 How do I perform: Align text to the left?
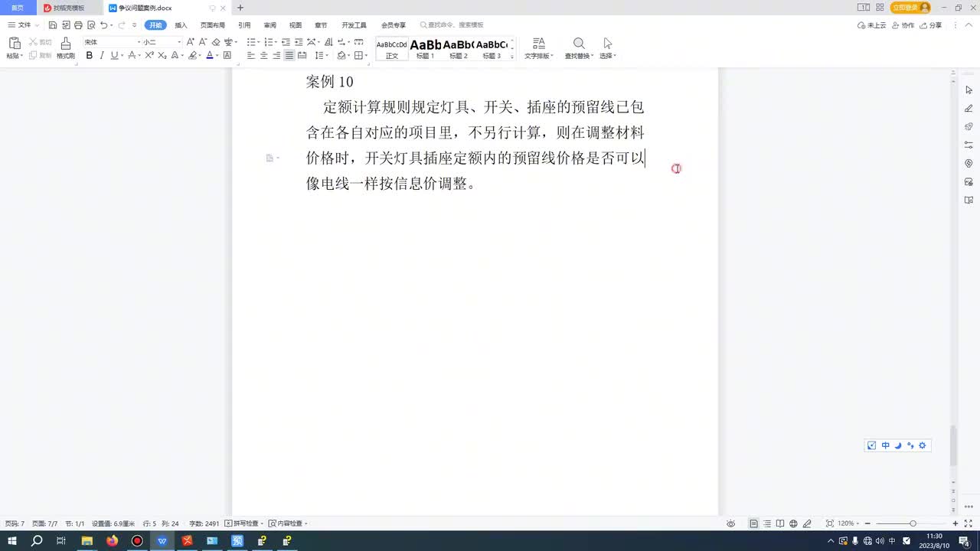[x=250, y=56]
